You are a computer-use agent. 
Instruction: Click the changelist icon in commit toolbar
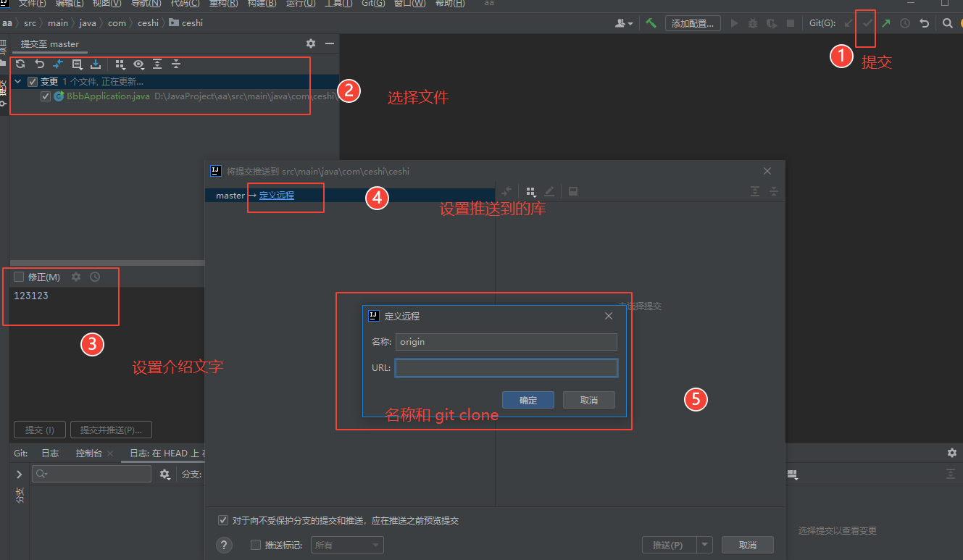[78, 64]
